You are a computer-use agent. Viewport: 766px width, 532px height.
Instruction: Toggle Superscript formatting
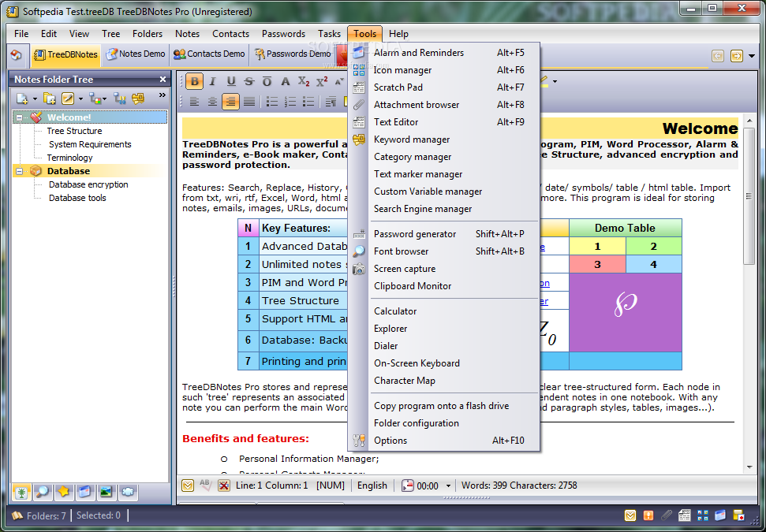(322, 81)
